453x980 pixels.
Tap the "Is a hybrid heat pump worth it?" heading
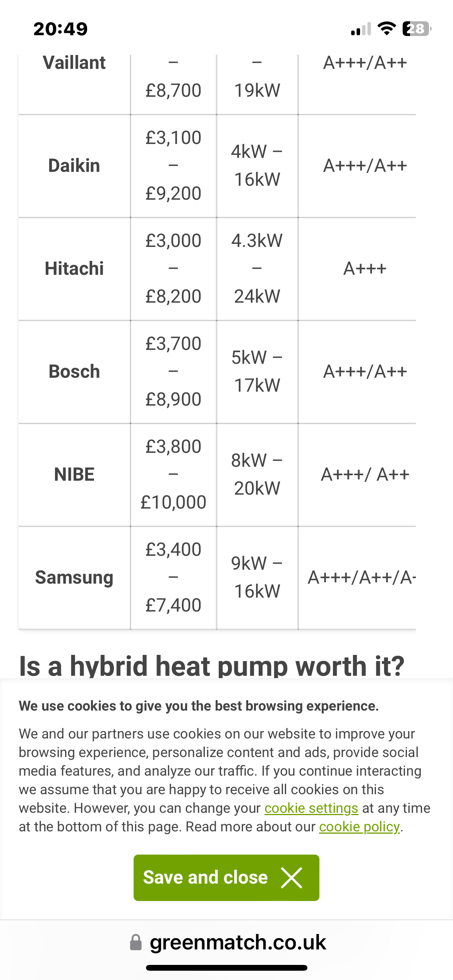pos(211,666)
